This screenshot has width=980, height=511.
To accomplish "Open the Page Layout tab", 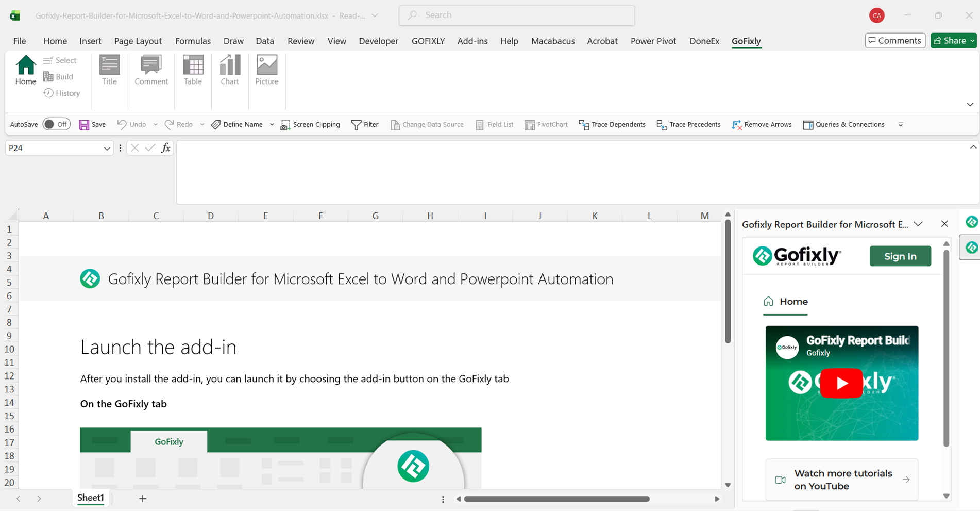I will point(138,41).
